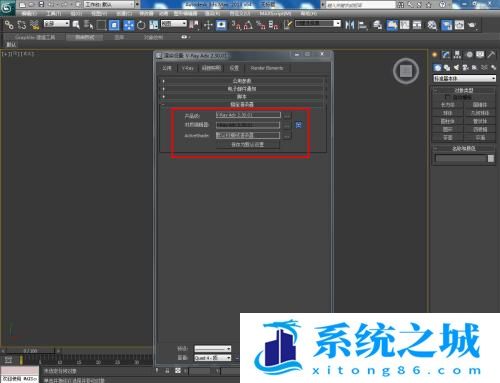Click the viewport navigation ViewCube
500x383 pixels.
click(406, 71)
